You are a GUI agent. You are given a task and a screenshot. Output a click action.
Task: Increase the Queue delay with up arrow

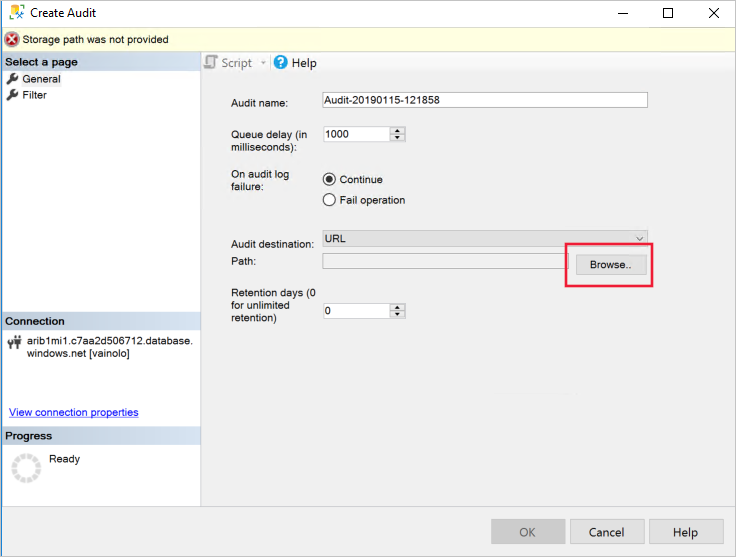click(x=398, y=130)
